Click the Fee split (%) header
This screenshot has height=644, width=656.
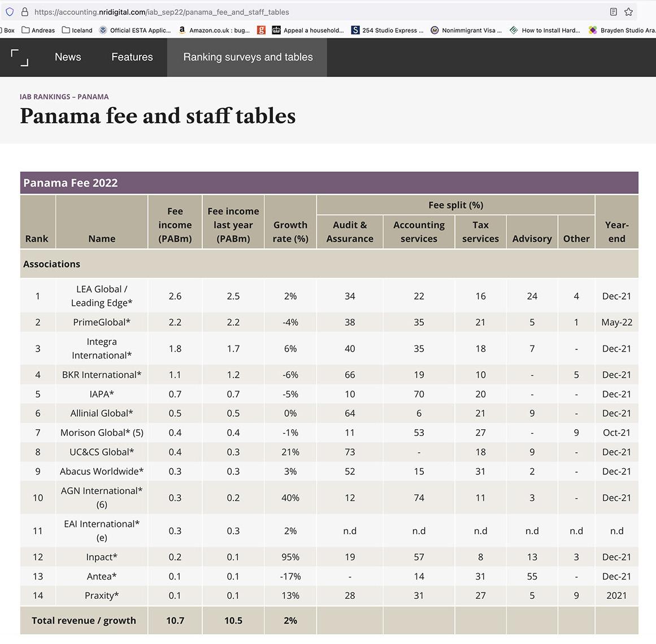click(455, 205)
